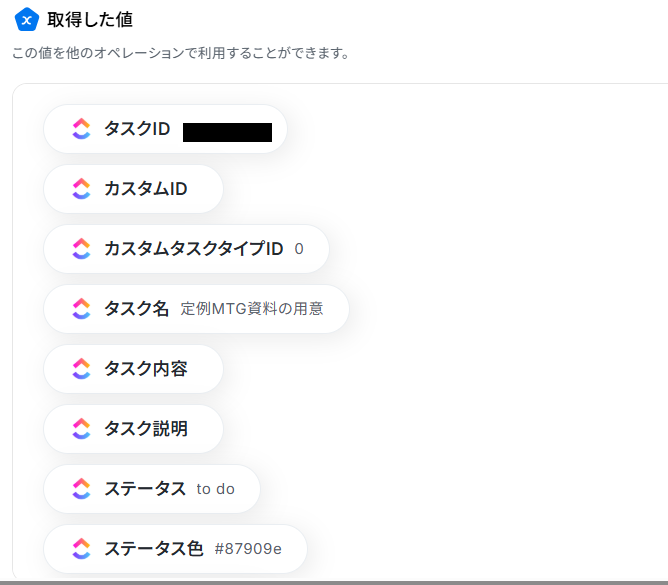Click ClickUp icon beside タスクID
The width and height of the screenshot is (668, 585).
point(82,129)
